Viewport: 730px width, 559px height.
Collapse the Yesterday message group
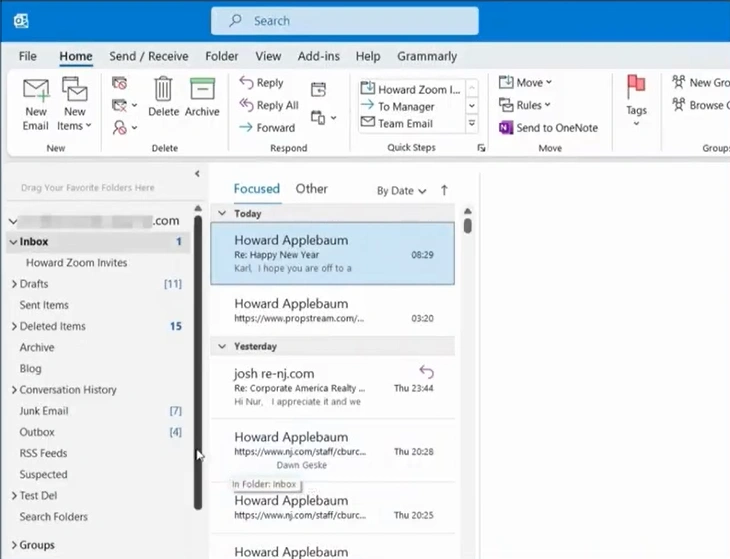(222, 347)
